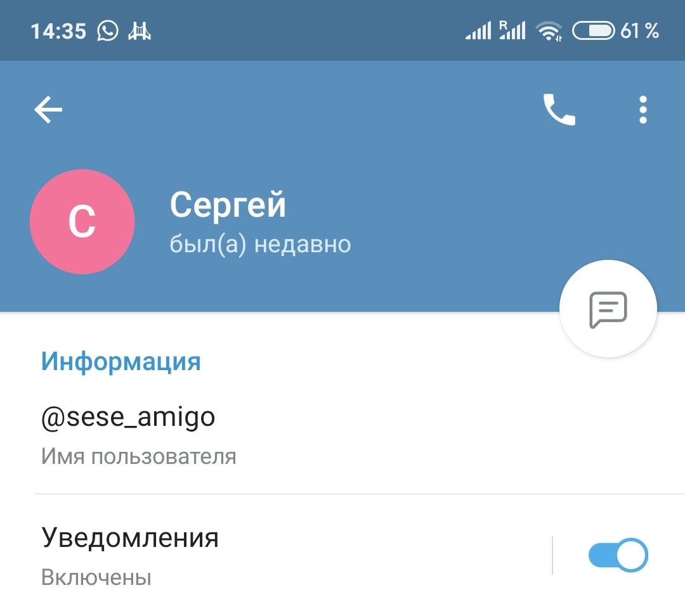
Task: Open the pink avatar with letter С
Action: tap(82, 222)
